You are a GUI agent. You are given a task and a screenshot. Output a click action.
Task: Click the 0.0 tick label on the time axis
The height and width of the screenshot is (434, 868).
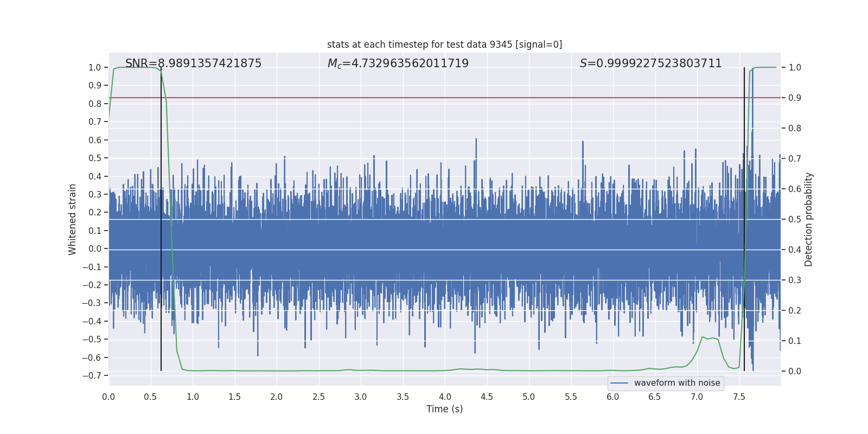pos(108,397)
